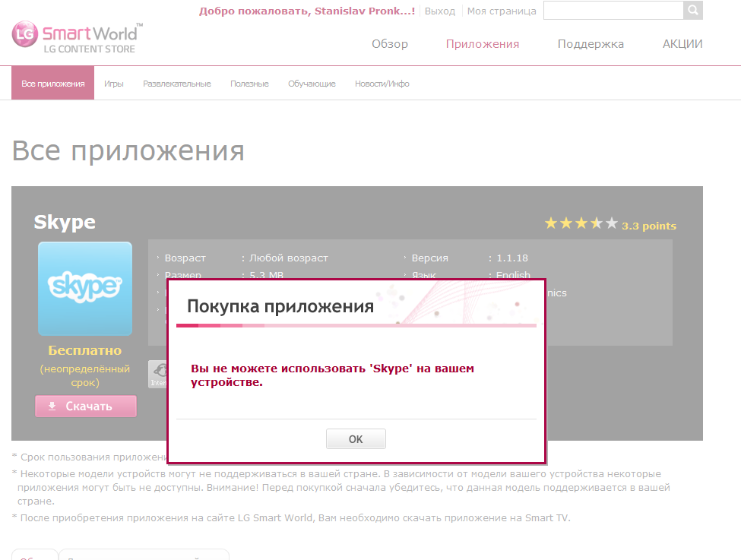Image resolution: width=741 pixels, height=560 pixels.
Task: Open the АКЦИИ promotions page
Action: point(682,44)
